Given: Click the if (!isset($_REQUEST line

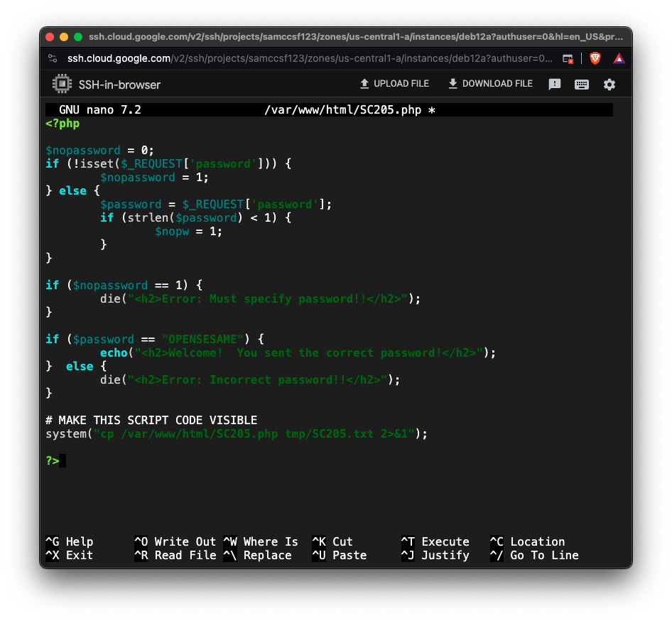Looking at the screenshot, I should pos(168,163).
